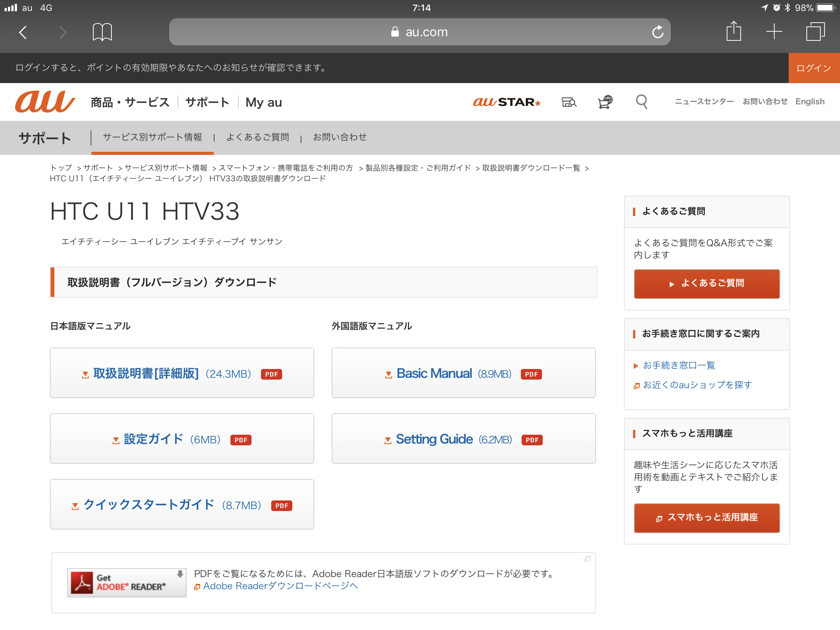Download 設定ガイド PDF
The width and height of the screenshot is (840, 630).
(x=182, y=439)
